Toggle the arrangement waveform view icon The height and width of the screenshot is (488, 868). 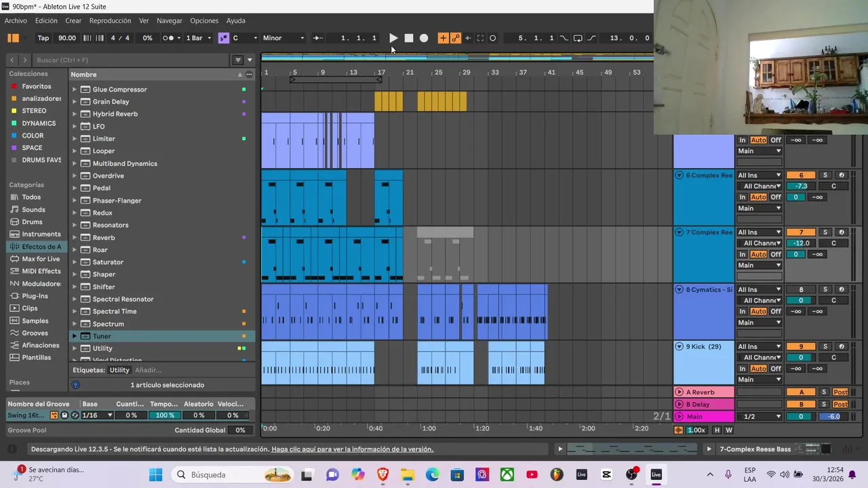[679, 430]
